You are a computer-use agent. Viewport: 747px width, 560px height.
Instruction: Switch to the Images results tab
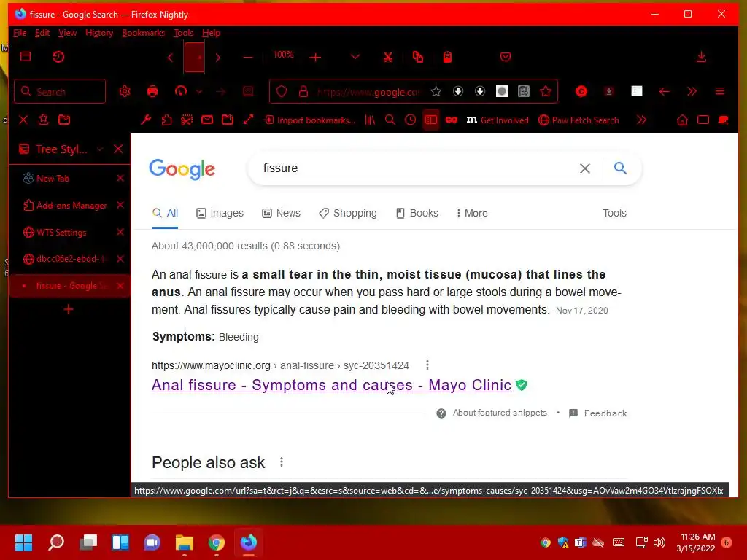click(220, 214)
